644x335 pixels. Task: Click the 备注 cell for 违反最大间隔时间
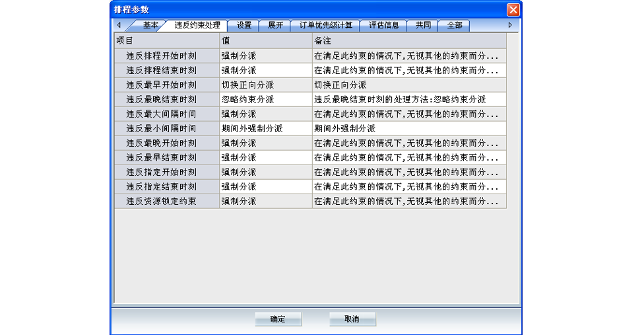coord(408,114)
